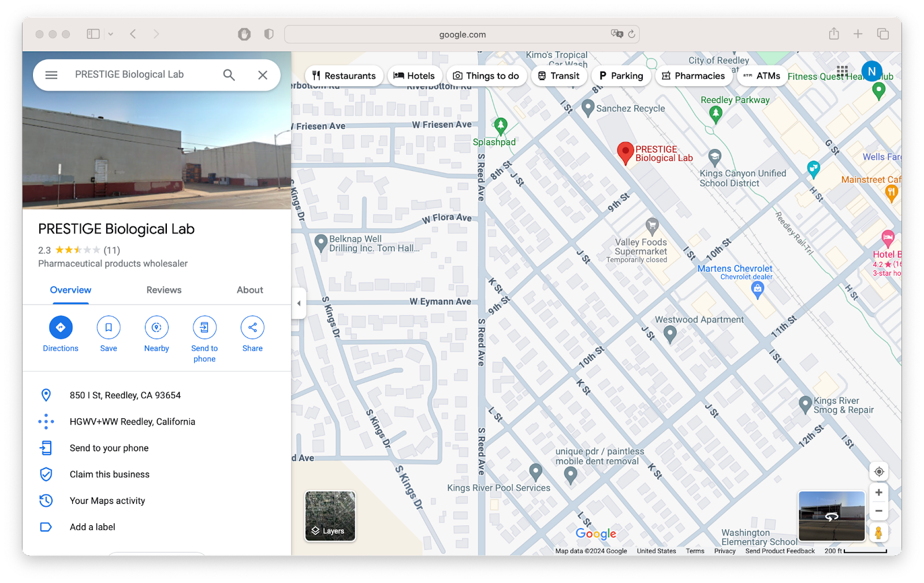Click the Kings River Smog & Repair pin
The image size is (924, 583).
click(805, 405)
